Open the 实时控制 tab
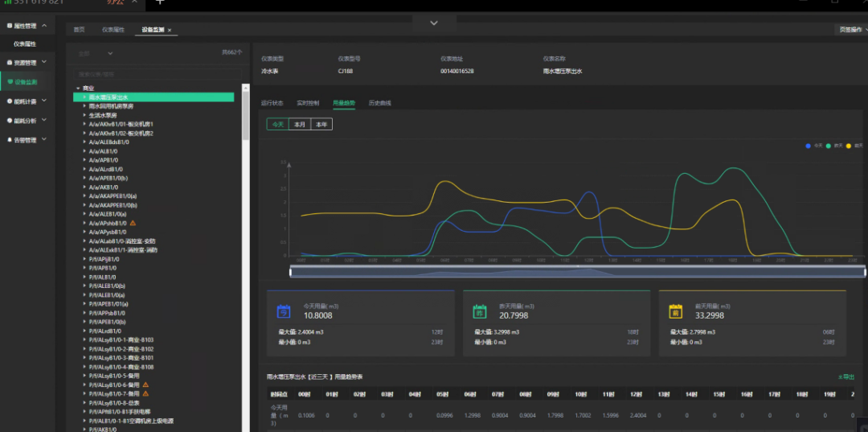Image resolution: width=868 pixels, height=432 pixels. [308, 103]
